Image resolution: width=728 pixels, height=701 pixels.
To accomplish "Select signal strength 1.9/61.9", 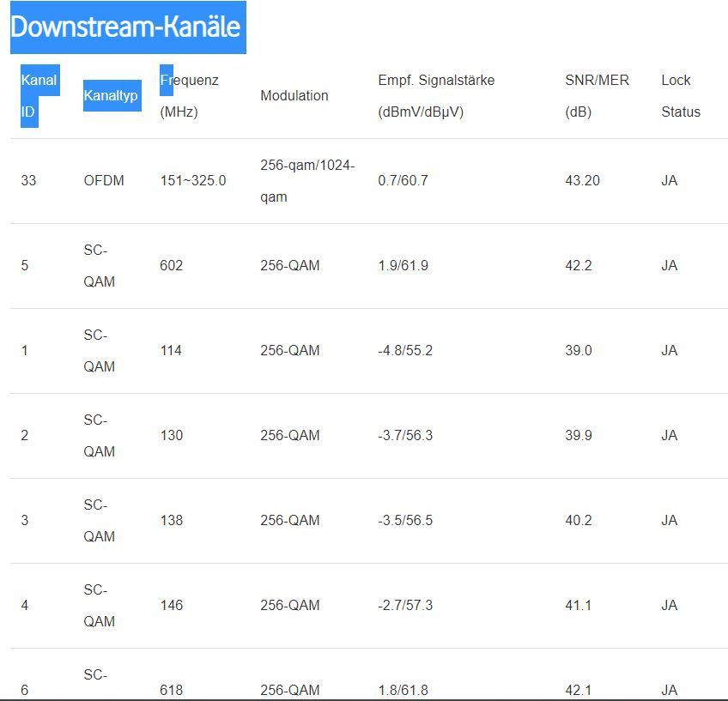I will tap(403, 265).
